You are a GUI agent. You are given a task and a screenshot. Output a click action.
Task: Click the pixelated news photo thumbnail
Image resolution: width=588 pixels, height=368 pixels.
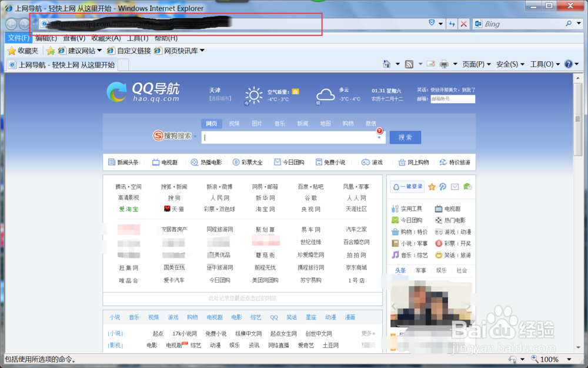tap(431, 303)
